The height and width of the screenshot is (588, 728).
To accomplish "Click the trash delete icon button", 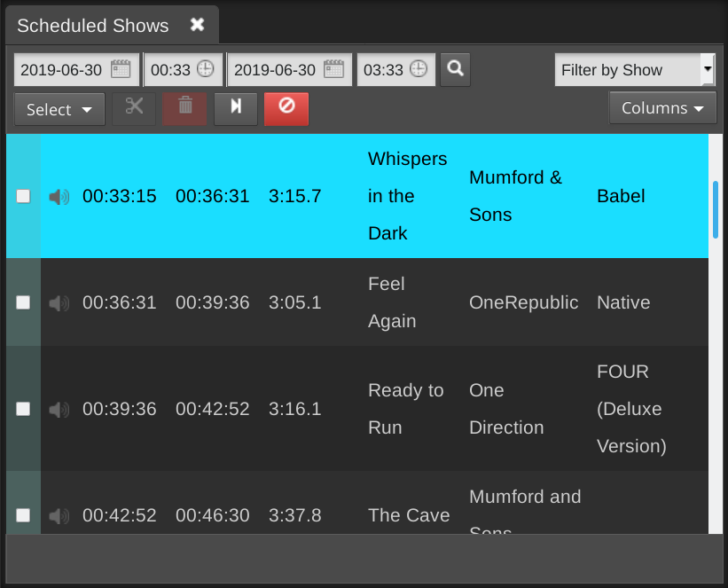I will 185,108.
